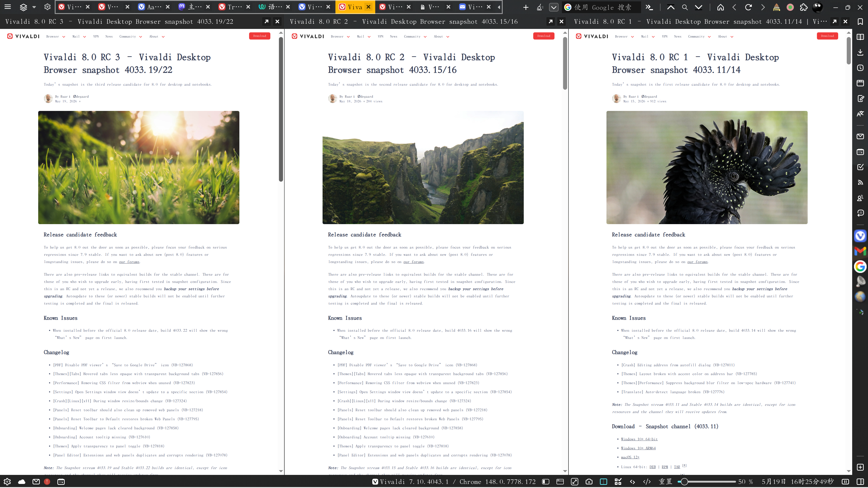
Task: Open the Vivaldi main menu hamburger icon
Action: (x=7, y=7)
